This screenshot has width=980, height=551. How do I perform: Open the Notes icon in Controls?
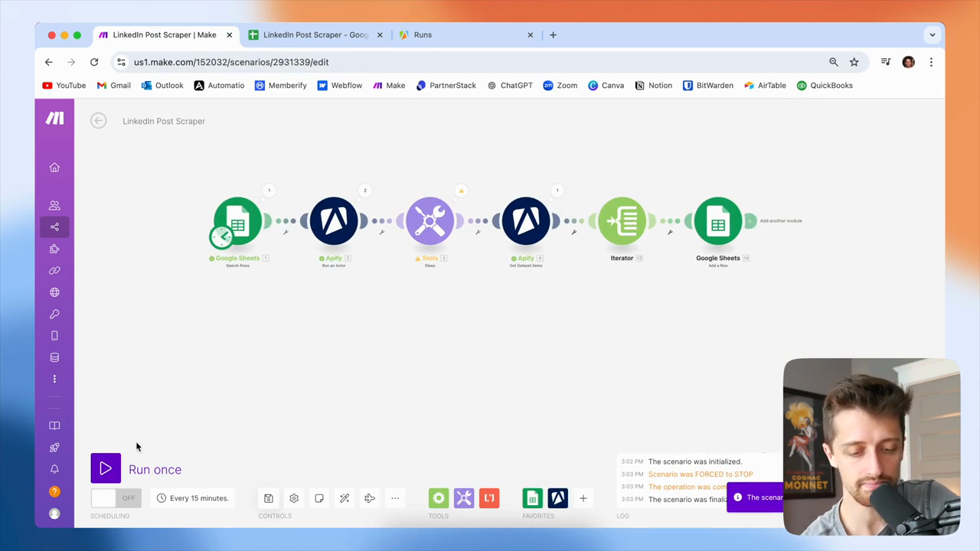319,498
